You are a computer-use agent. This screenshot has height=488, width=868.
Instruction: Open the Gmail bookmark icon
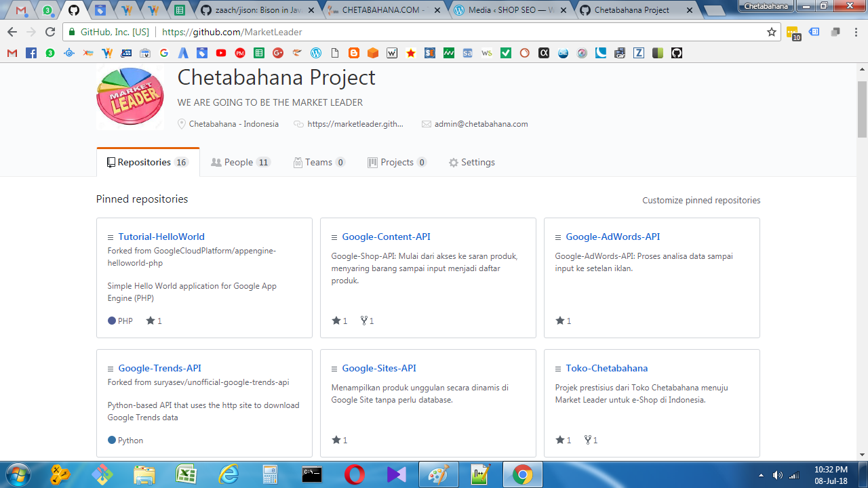coord(12,53)
